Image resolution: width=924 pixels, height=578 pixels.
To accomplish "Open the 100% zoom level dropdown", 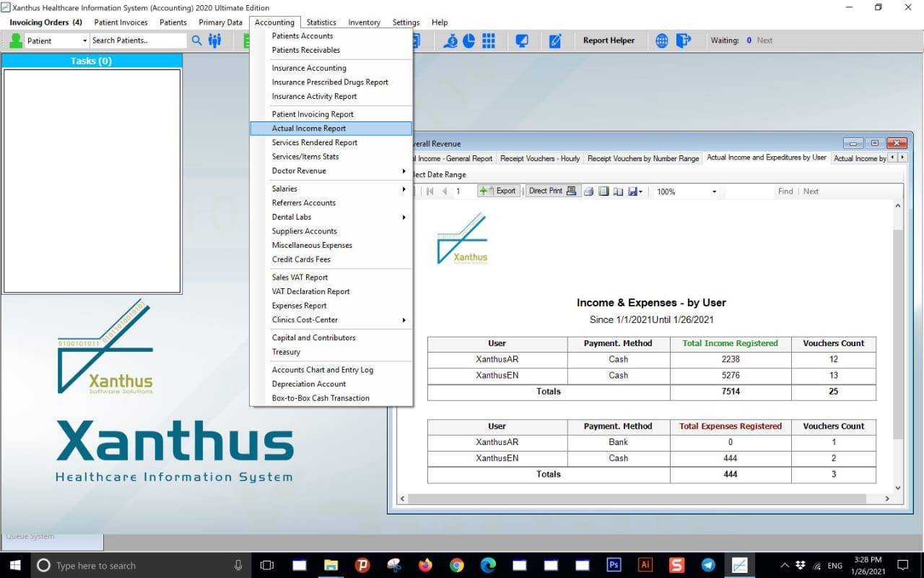I will pyautogui.click(x=714, y=191).
